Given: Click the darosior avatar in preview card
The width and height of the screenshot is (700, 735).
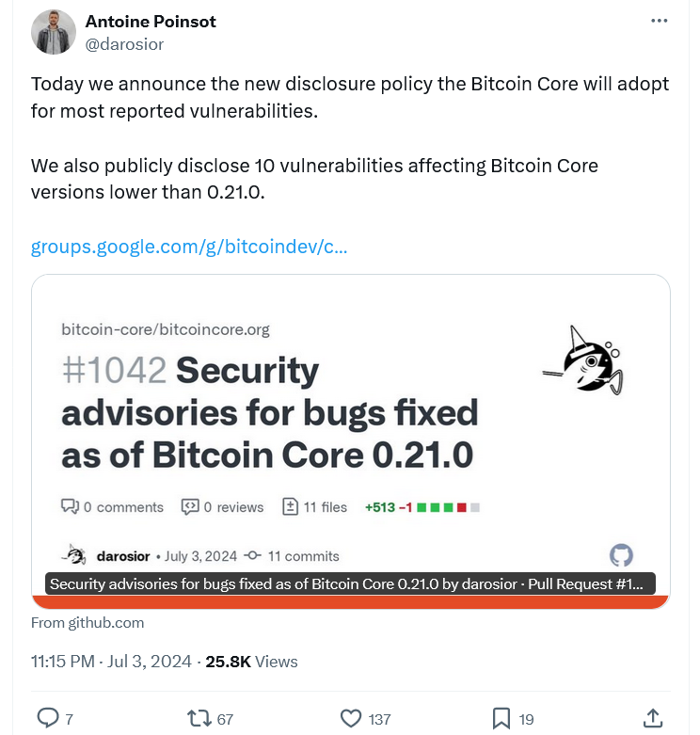Looking at the screenshot, I should (x=74, y=555).
